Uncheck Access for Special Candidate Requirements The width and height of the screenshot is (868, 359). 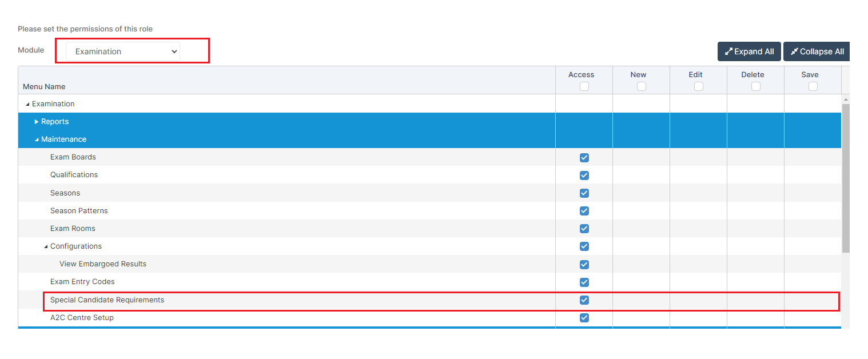click(x=584, y=300)
